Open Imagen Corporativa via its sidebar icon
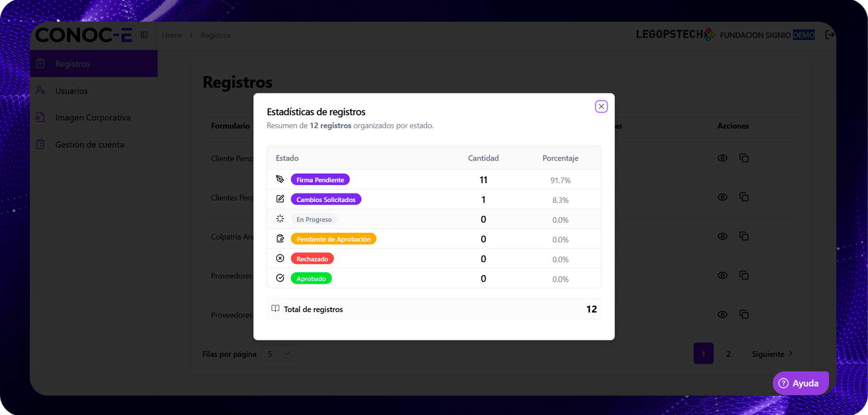The width and height of the screenshot is (868, 415). [x=41, y=117]
